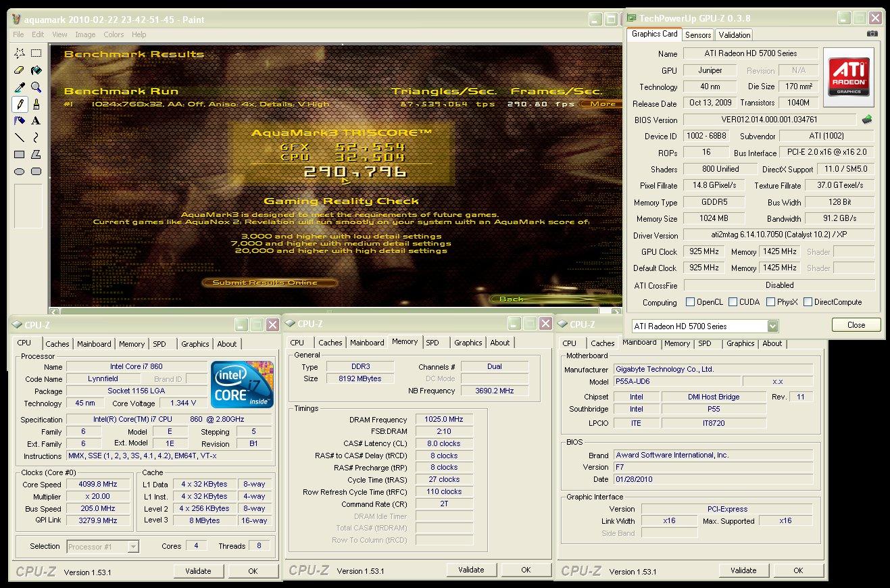Screen dimensions: 890x588
Task: Click the ATI Radeon Graphics logo
Action: (x=849, y=77)
